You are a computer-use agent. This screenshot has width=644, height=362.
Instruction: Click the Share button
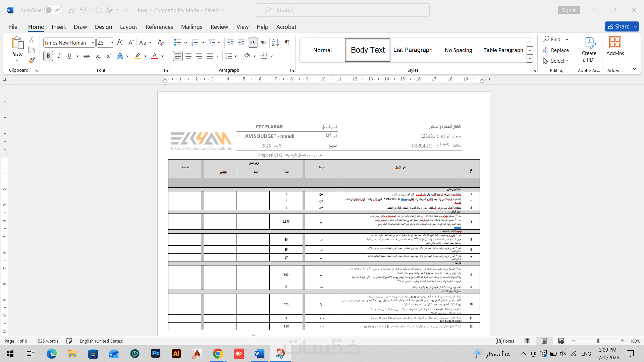(x=619, y=26)
